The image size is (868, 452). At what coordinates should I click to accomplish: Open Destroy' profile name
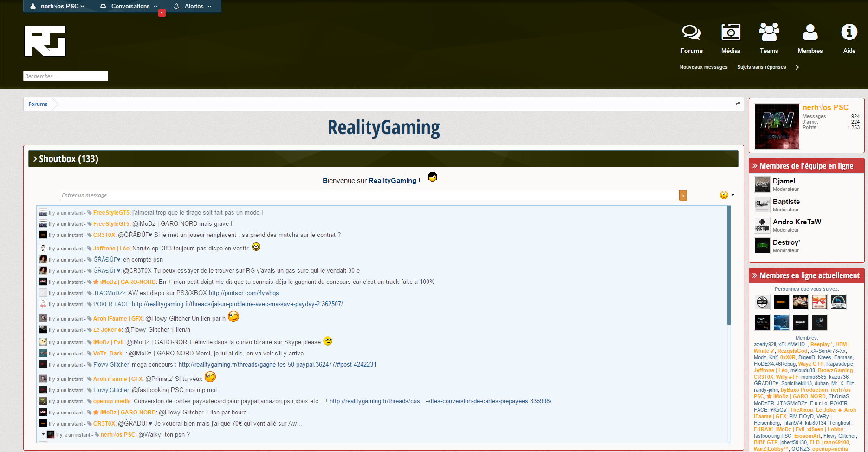(786, 242)
